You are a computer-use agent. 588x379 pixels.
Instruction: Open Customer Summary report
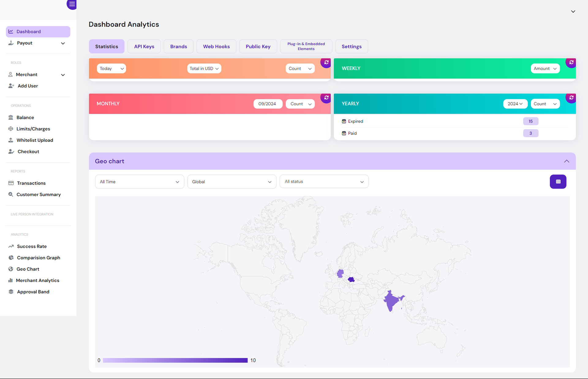coord(39,194)
